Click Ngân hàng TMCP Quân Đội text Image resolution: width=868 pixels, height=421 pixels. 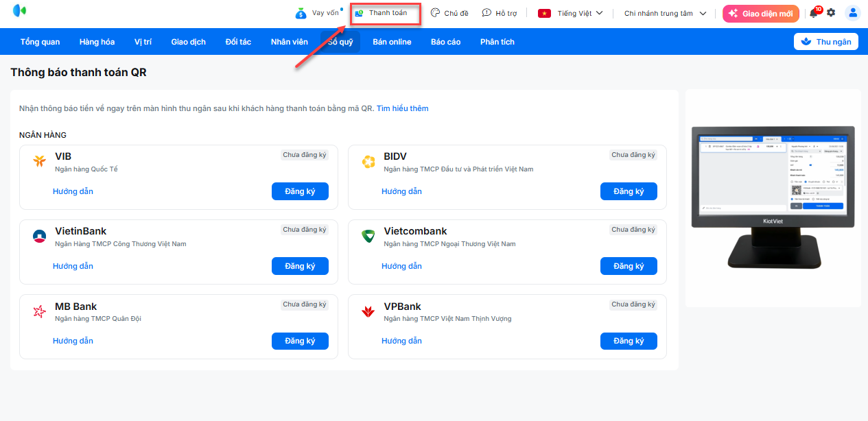coord(98,319)
